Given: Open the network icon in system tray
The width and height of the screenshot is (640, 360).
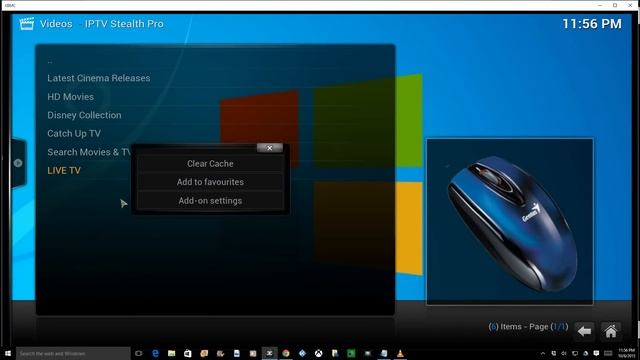Looking at the screenshot, I should pos(575,353).
